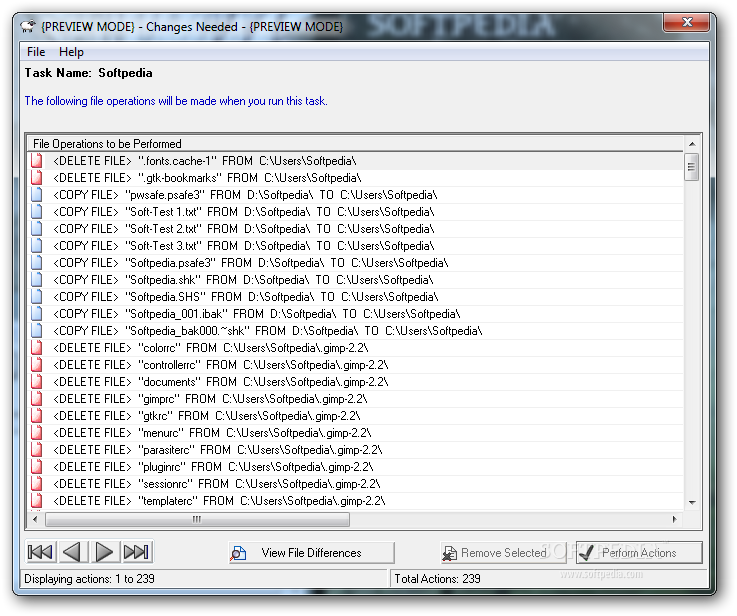Click Remove Selected button
The image size is (737, 616).
503,553
